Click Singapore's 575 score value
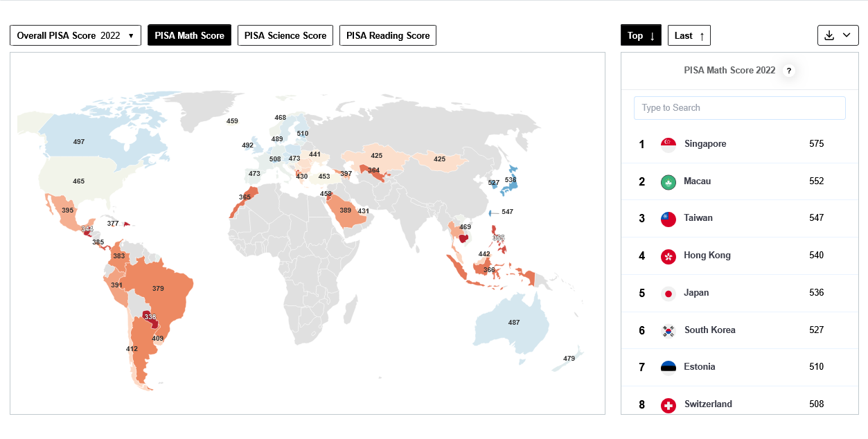The width and height of the screenshot is (868, 439). pyautogui.click(x=817, y=144)
